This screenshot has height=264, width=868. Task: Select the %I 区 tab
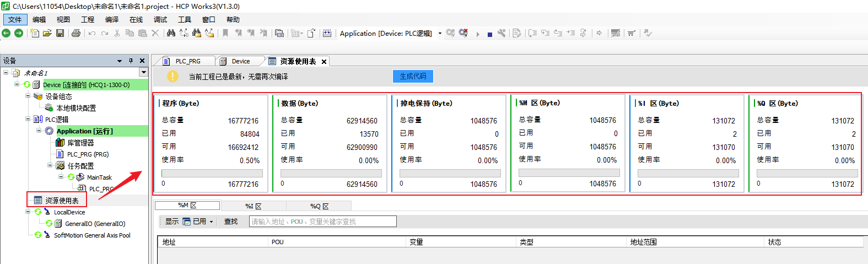(253, 206)
